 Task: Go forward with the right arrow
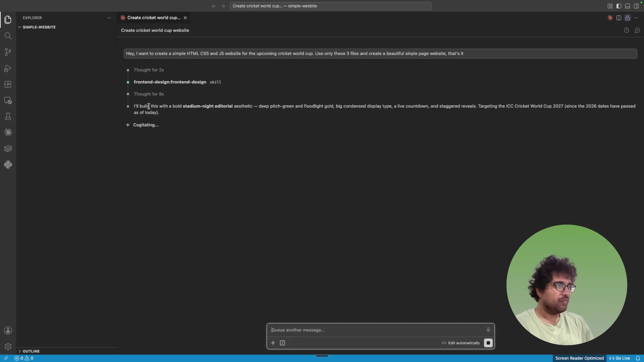223,6
